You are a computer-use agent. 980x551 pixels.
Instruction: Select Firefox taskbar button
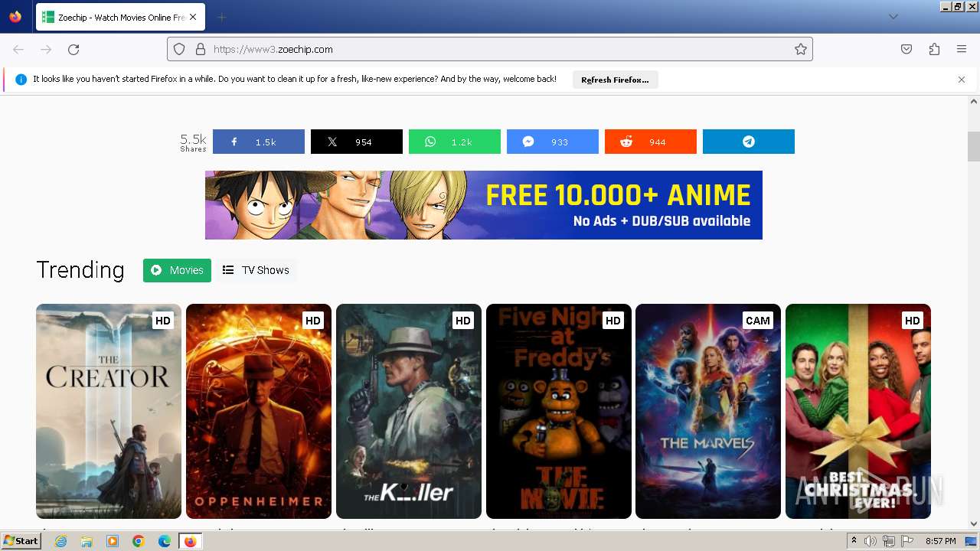tap(190, 541)
